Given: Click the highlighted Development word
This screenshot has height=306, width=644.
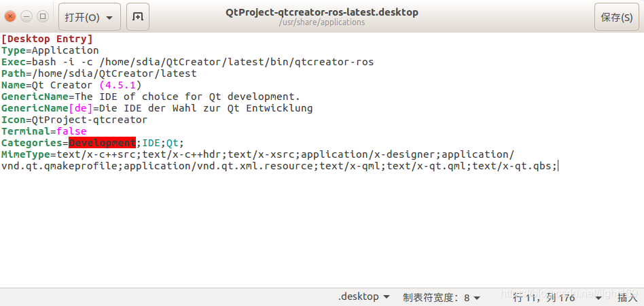Looking at the screenshot, I should [103, 143].
